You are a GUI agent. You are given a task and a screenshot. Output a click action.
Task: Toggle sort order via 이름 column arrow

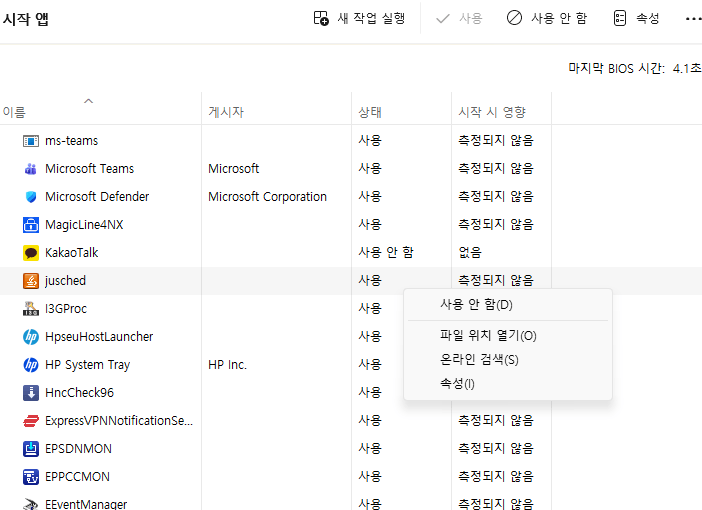pos(88,101)
